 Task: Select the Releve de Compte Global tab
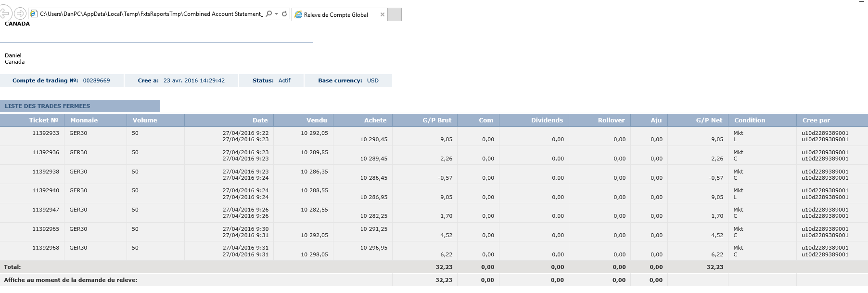tap(336, 15)
